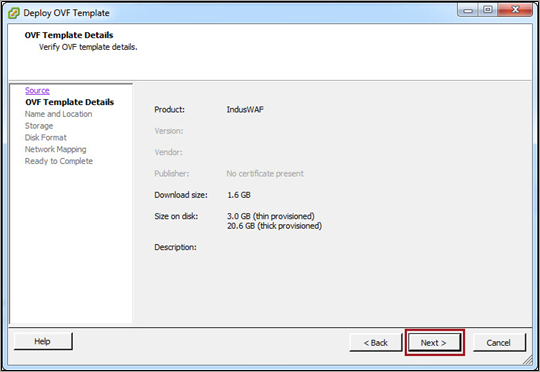Click the resize grip at window corner

point(528,360)
